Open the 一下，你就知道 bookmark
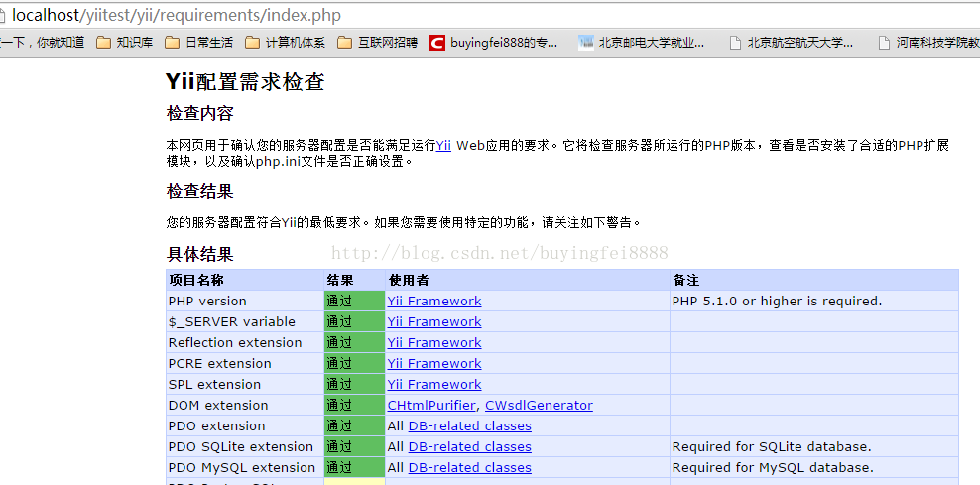This screenshot has height=485, width=980. [42, 43]
